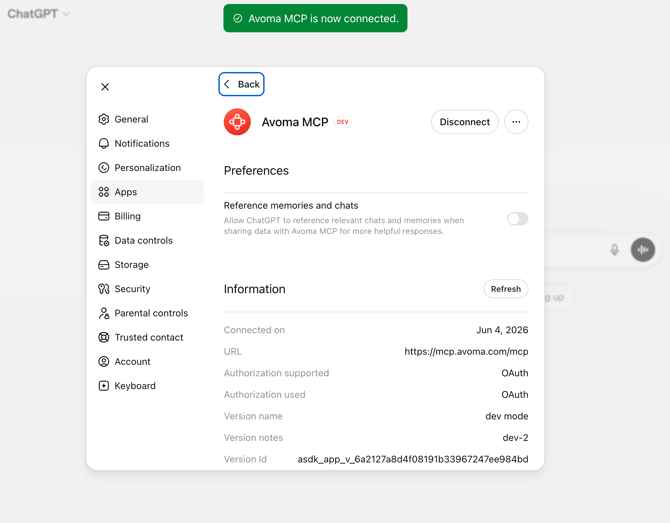Viewport: 670px width, 523px height.
Task: Click the Storage drive icon
Action: 103,265
